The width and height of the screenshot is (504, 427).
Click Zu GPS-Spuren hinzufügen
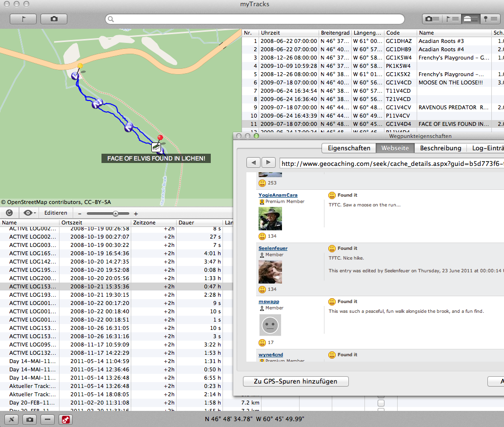point(296,381)
